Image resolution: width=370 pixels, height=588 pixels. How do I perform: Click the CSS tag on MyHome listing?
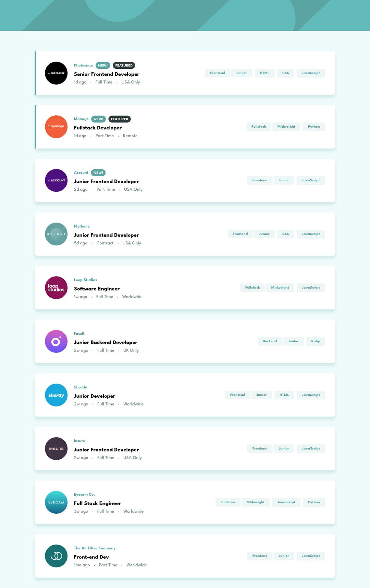click(285, 234)
